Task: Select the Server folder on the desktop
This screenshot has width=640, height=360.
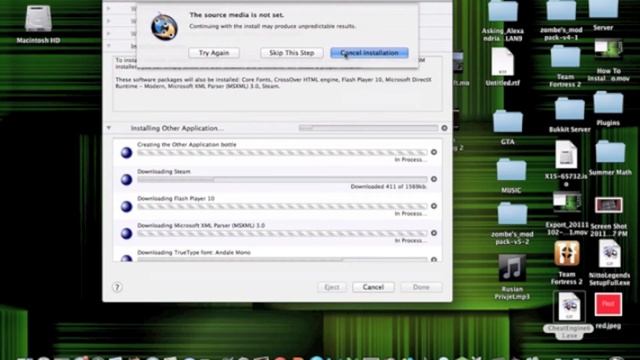Action: click(x=603, y=10)
